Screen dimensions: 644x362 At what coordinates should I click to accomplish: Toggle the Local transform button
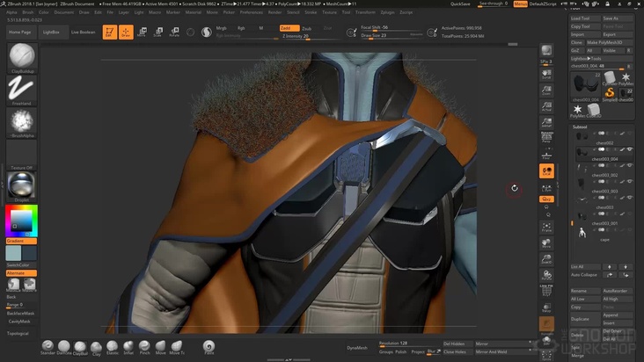tap(546, 171)
